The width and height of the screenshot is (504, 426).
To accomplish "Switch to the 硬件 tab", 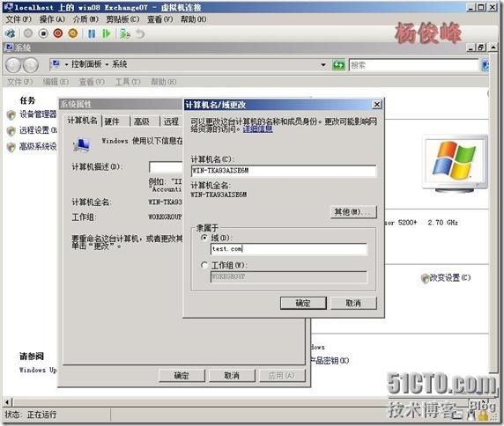I will (x=112, y=121).
